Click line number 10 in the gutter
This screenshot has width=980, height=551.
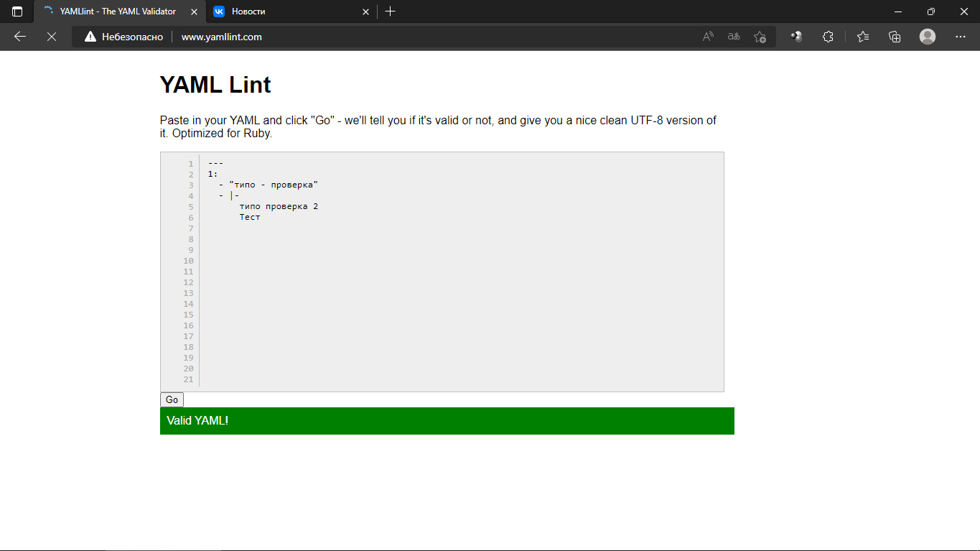pos(188,261)
